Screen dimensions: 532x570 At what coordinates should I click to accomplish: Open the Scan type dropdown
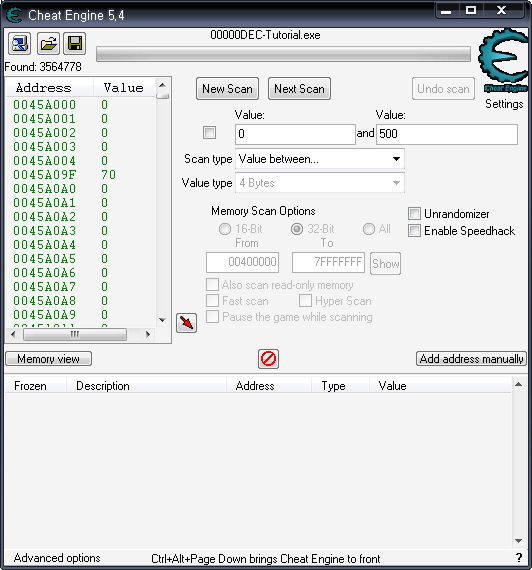coord(320,159)
